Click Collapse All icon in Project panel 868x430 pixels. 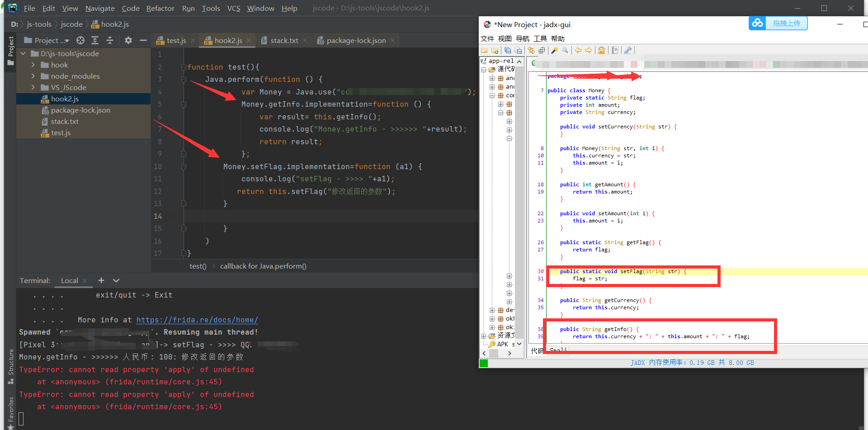(x=110, y=40)
